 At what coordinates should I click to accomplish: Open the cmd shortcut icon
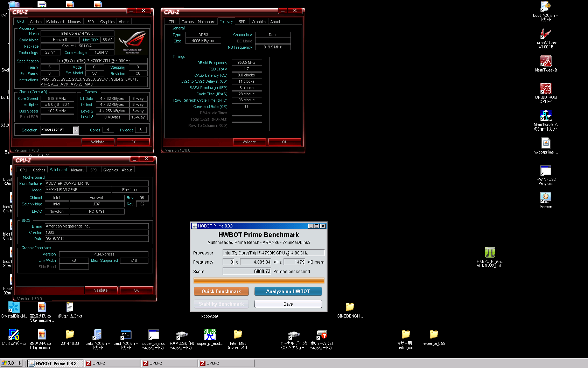(x=126, y=334)
